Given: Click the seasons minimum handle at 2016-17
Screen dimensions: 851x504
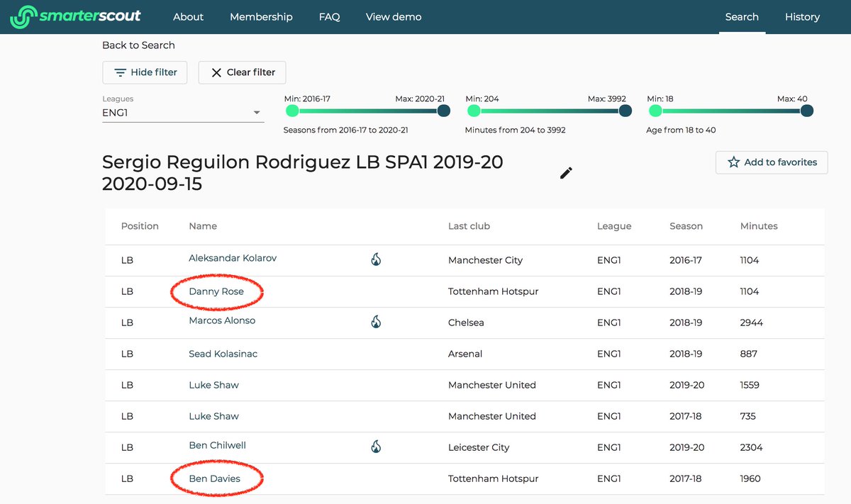Looking at the screenshot, I should pyautogui.click(x=292, y=111).
